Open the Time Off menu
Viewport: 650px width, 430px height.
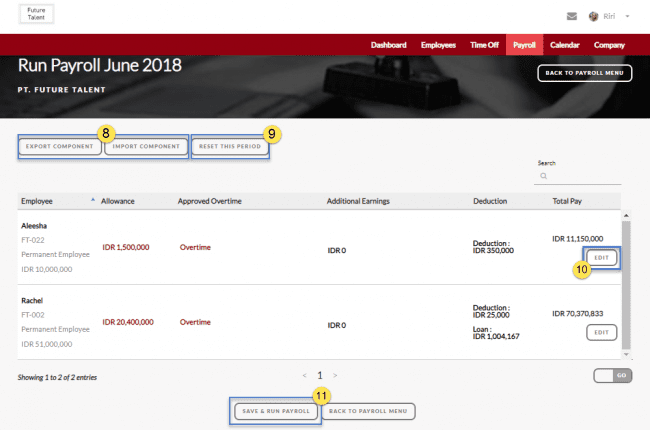(x=484, y=45)
